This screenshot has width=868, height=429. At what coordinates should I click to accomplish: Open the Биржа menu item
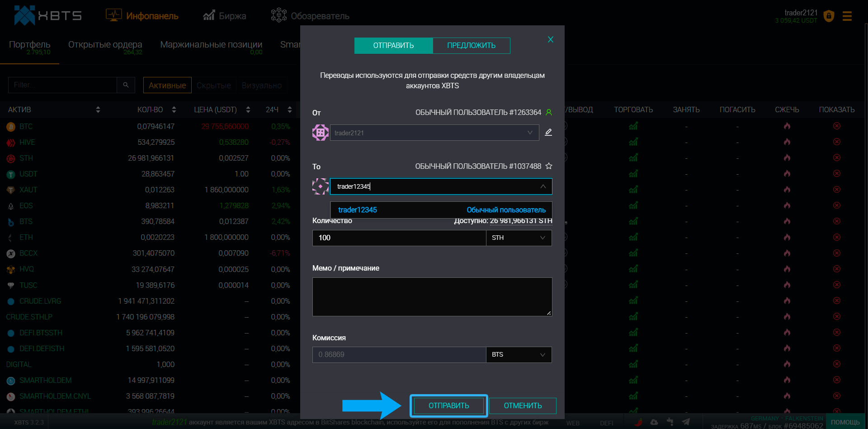[225, 16]
